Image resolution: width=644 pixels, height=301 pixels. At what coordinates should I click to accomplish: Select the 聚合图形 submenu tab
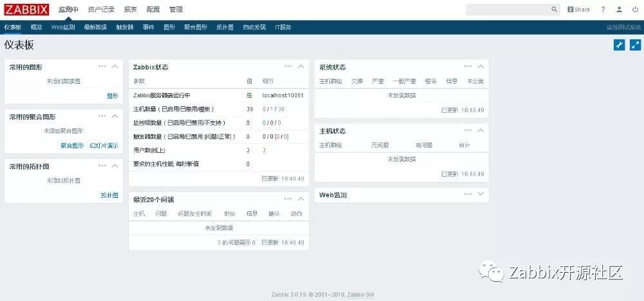196,27
